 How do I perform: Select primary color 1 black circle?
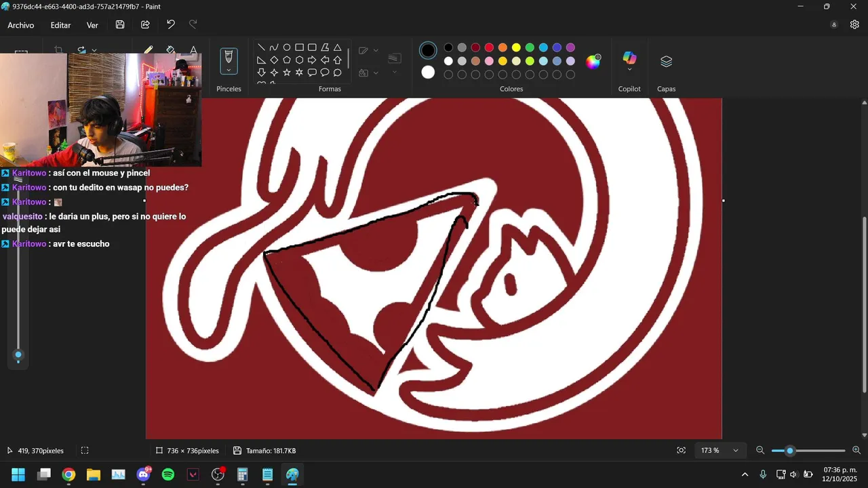click(x=428, y=50)
